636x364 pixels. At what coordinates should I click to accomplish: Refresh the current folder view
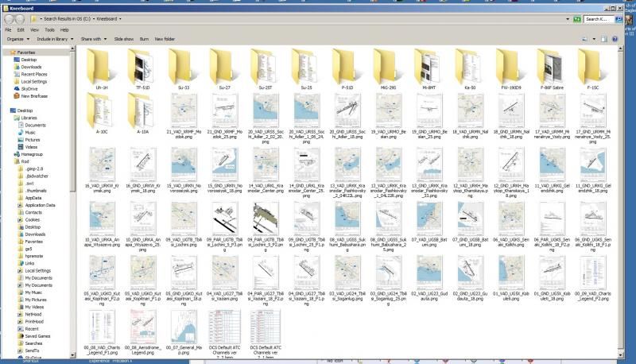coord(577,19)
